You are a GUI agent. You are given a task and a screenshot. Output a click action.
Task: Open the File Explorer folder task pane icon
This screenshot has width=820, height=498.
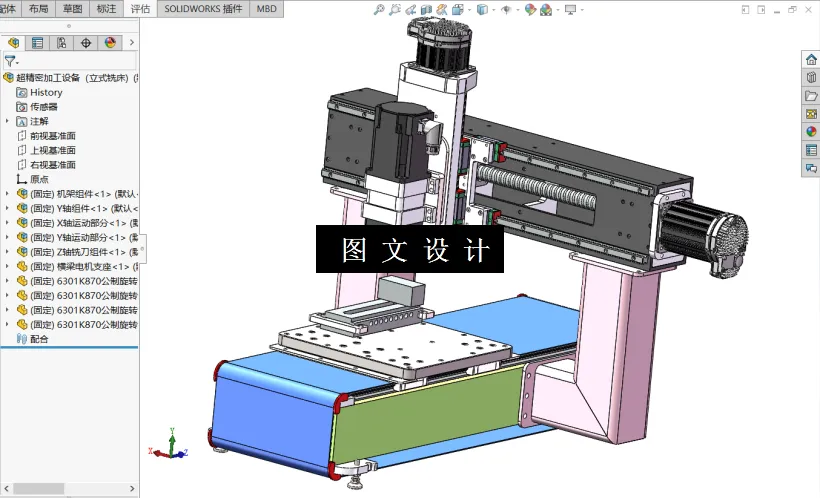[x=811, y=96]
